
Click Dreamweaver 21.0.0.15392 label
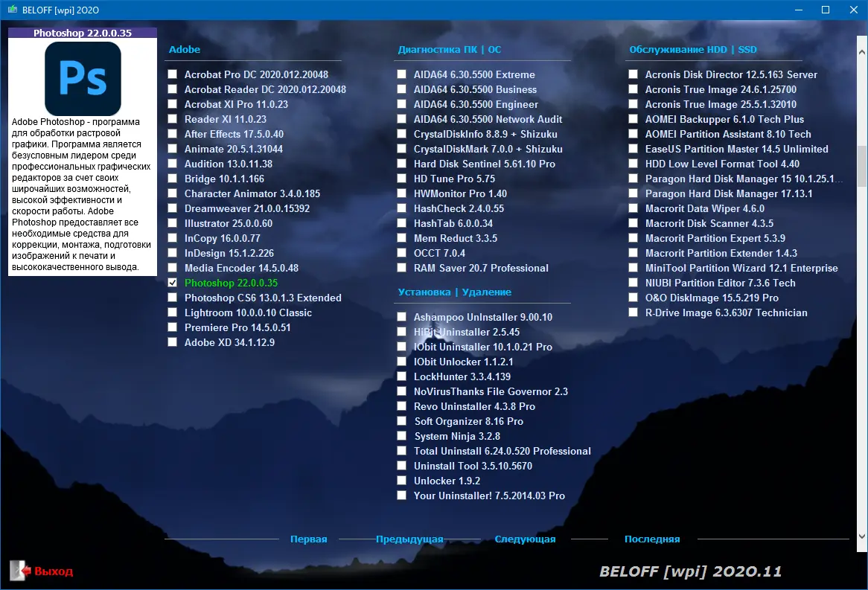click(247, 208)
